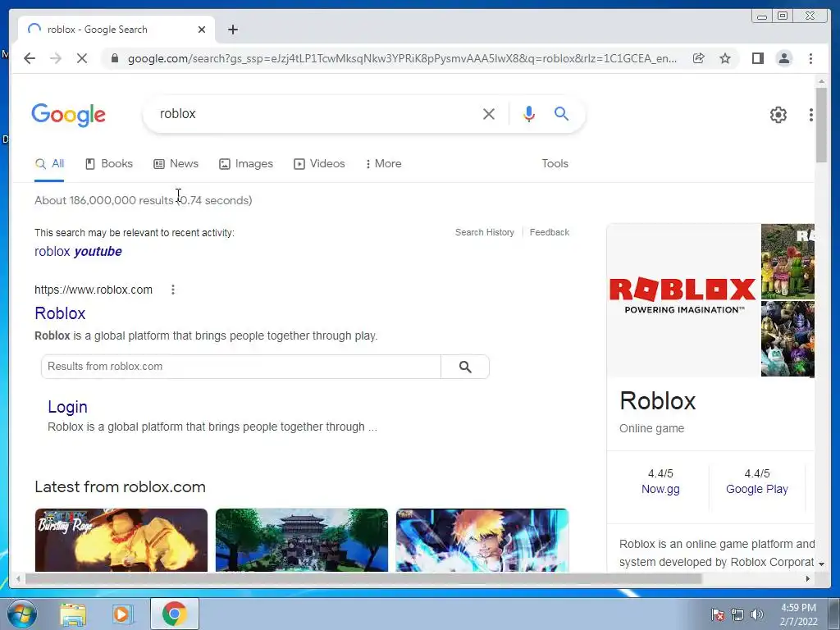This screenshot has width=840, height=630.
Task: Open the Windows Start menu
Action: tap(21, 614)
